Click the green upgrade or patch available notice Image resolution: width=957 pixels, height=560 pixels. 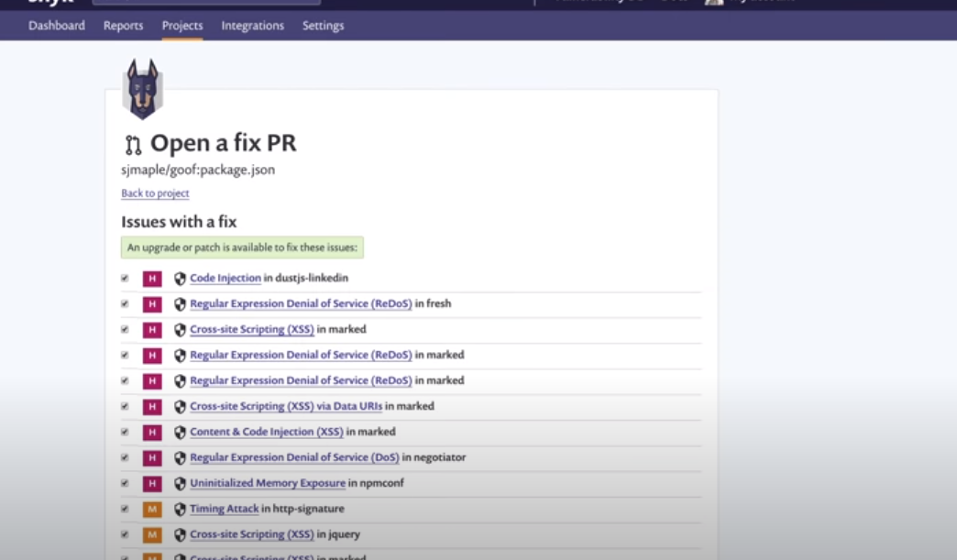coord(242,247)
